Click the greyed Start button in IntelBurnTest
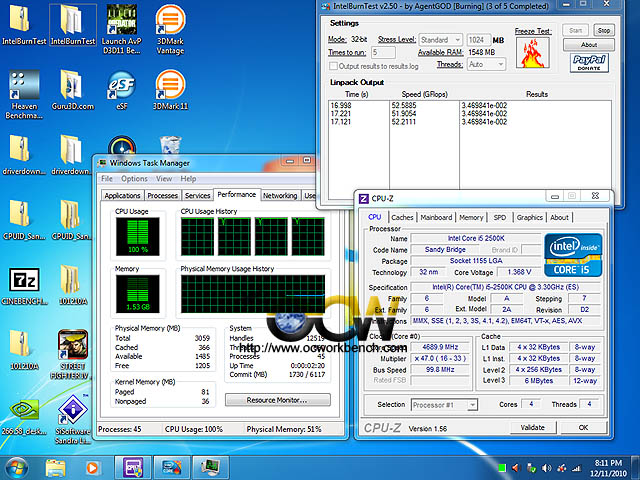The image size is (640, 480). [576, 30]
